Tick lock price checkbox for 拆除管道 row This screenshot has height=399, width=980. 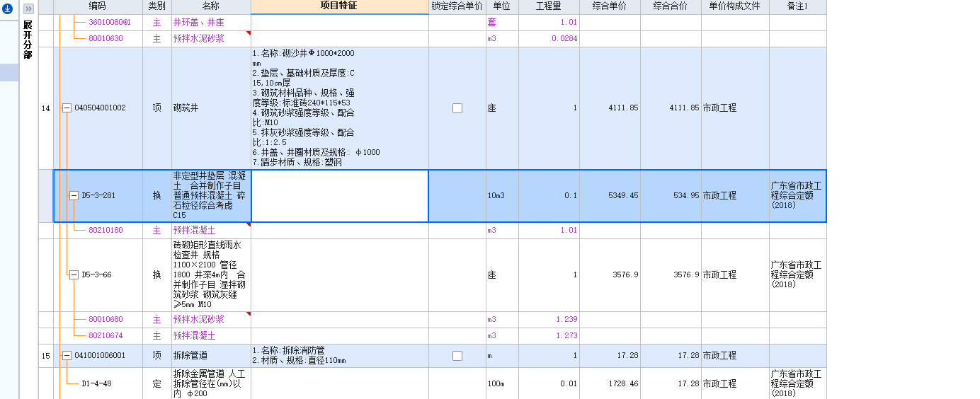pos(457,356)
